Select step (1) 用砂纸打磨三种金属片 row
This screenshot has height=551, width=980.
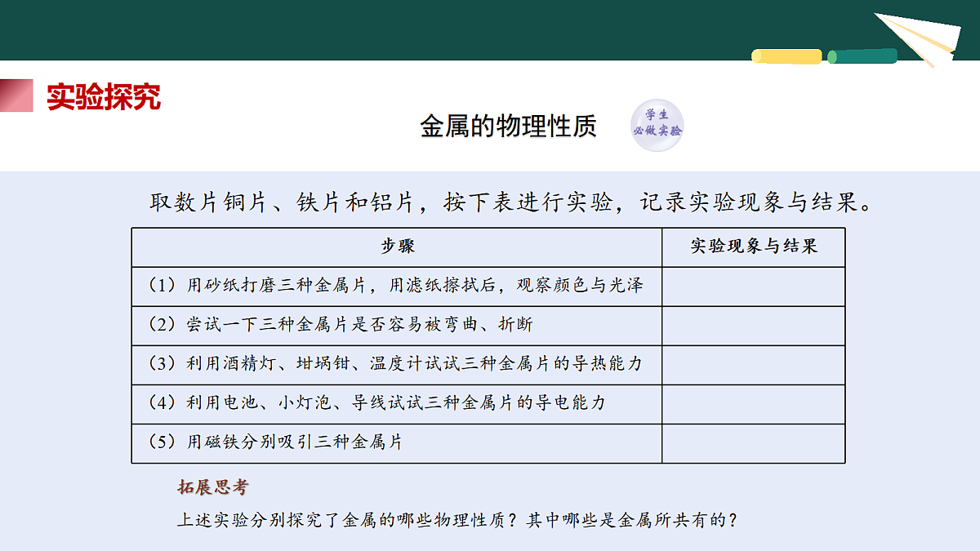click(x=397, y=287)
